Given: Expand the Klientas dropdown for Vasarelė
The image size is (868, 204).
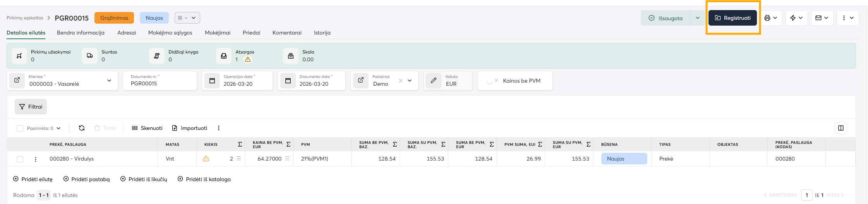Looking at the screenshot, I should coord(109,81).
